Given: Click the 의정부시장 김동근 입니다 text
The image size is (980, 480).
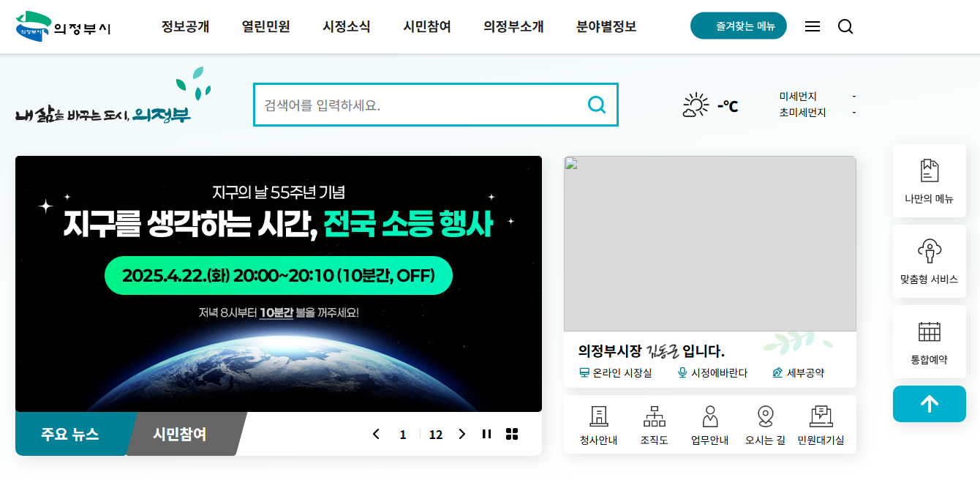Looking at the screenshot, I should coord(651,350).
